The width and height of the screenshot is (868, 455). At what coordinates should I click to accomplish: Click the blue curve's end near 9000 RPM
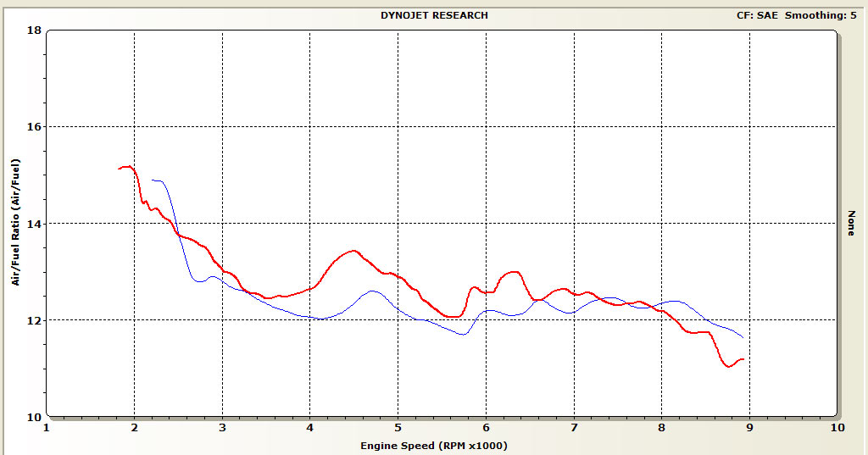pos(743,337)
